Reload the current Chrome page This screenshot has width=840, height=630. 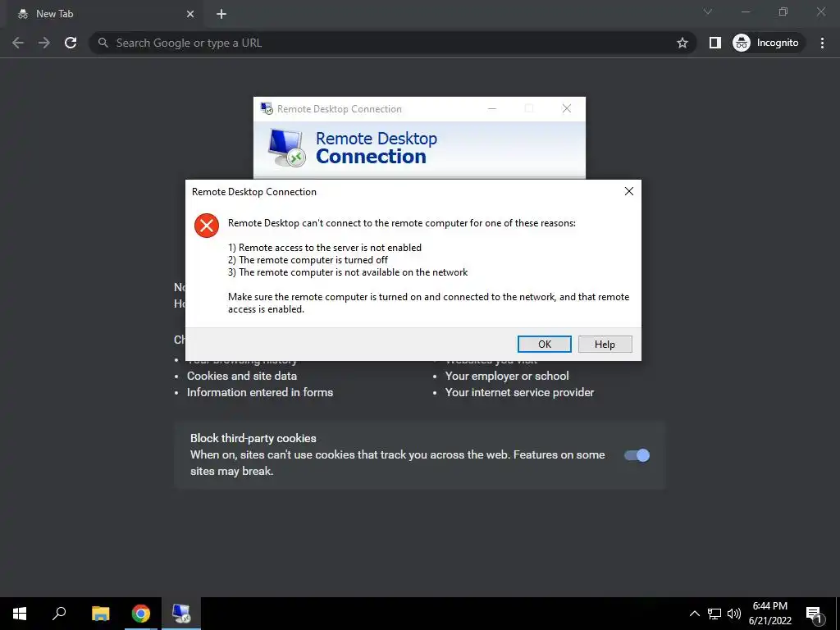71,43
